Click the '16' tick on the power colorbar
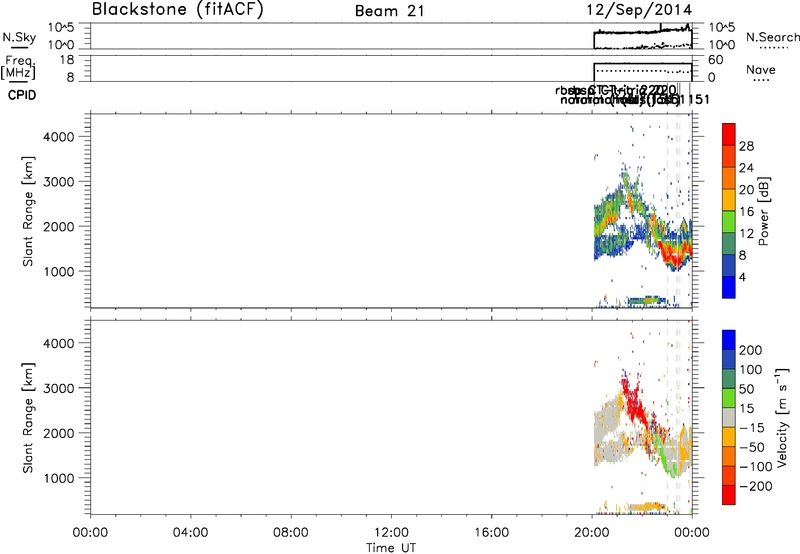Viewport: 800px width, 554px height. [746, 212]
